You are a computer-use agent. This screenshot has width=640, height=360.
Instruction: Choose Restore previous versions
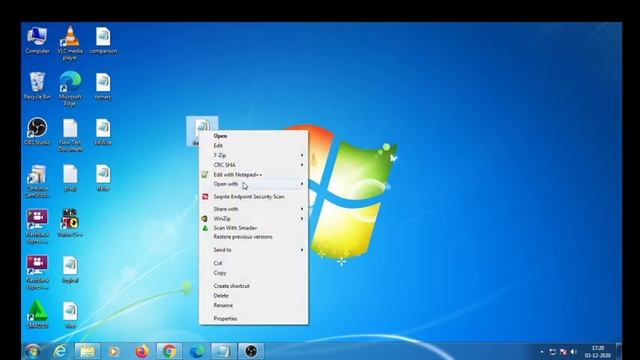tap(253, 237)
